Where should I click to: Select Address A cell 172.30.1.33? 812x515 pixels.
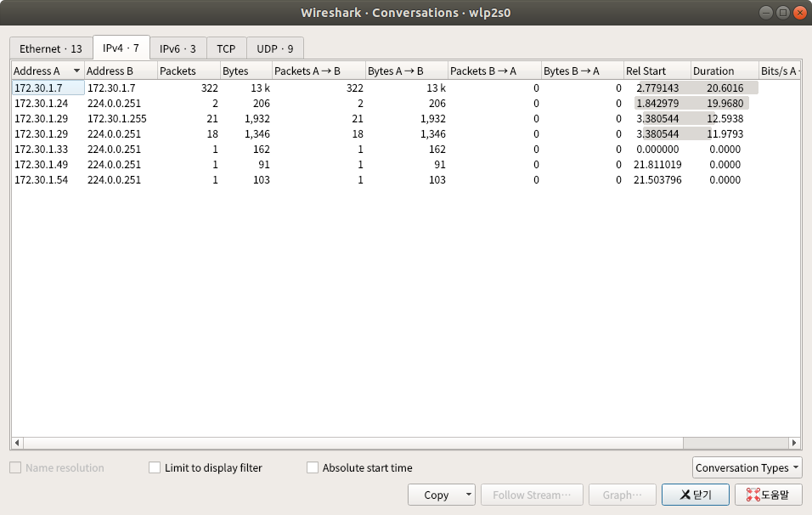click(48, 150)
